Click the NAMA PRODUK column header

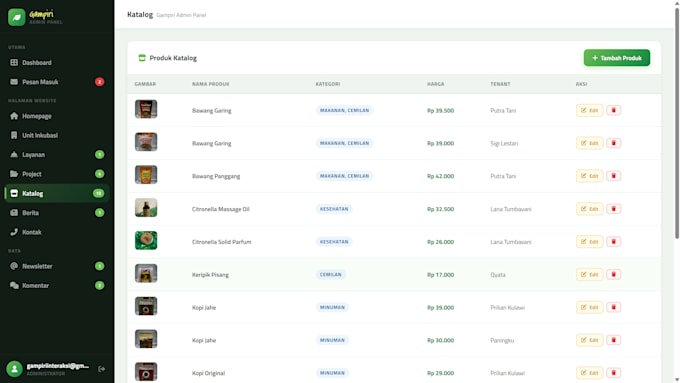(x=210, y=84)
